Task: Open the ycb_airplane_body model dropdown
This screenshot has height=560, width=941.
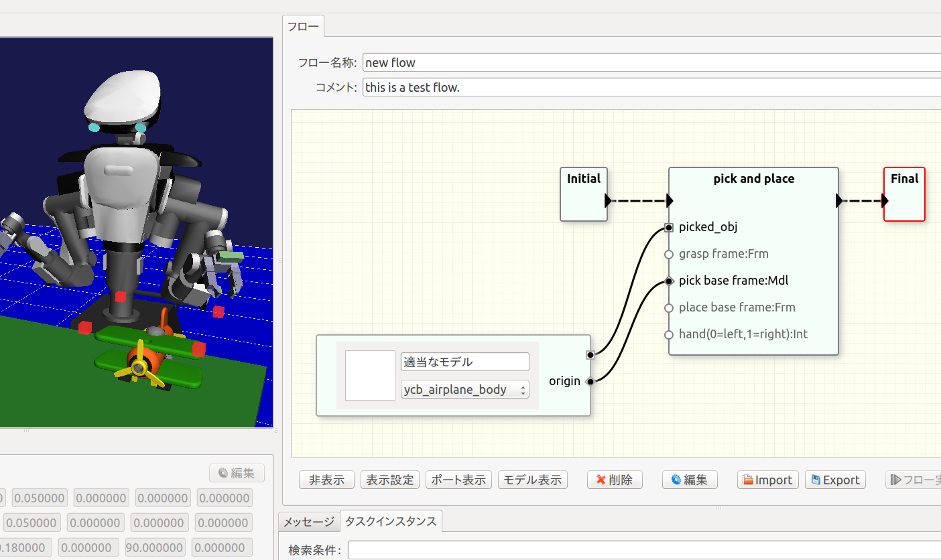Action: click(x=464, y=389)
